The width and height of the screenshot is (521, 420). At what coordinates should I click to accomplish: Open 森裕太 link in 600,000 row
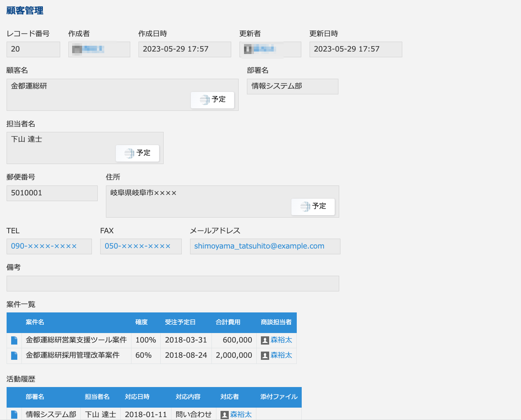click(281, 340)
